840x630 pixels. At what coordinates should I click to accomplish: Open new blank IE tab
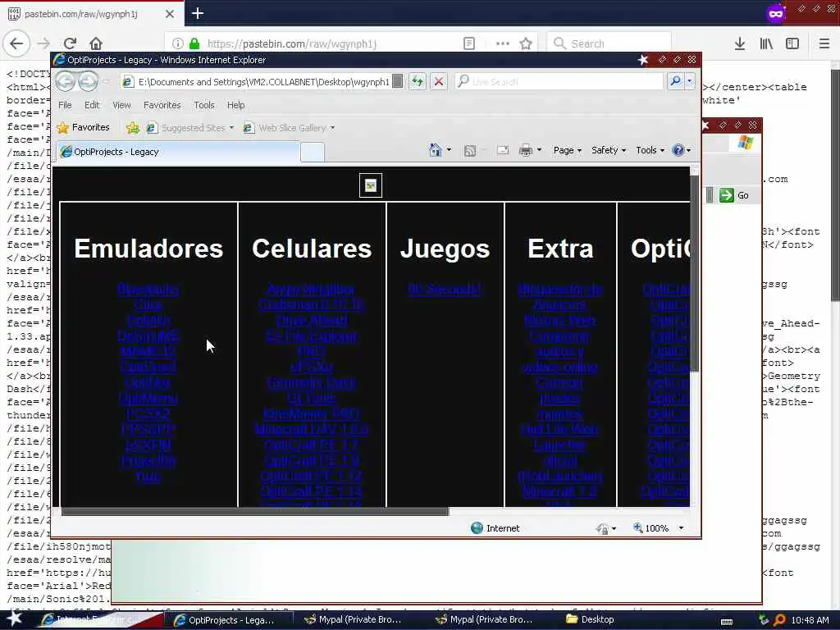tap(313, 152)
